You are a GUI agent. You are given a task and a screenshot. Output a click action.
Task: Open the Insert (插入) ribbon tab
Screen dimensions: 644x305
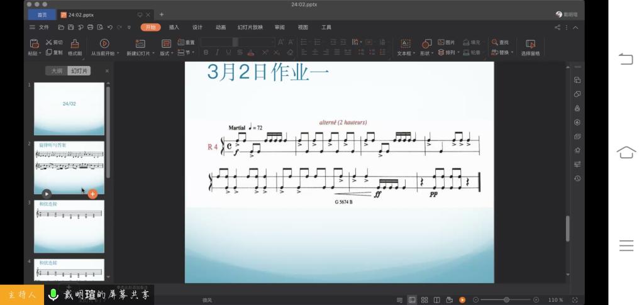tap(174, 28)
